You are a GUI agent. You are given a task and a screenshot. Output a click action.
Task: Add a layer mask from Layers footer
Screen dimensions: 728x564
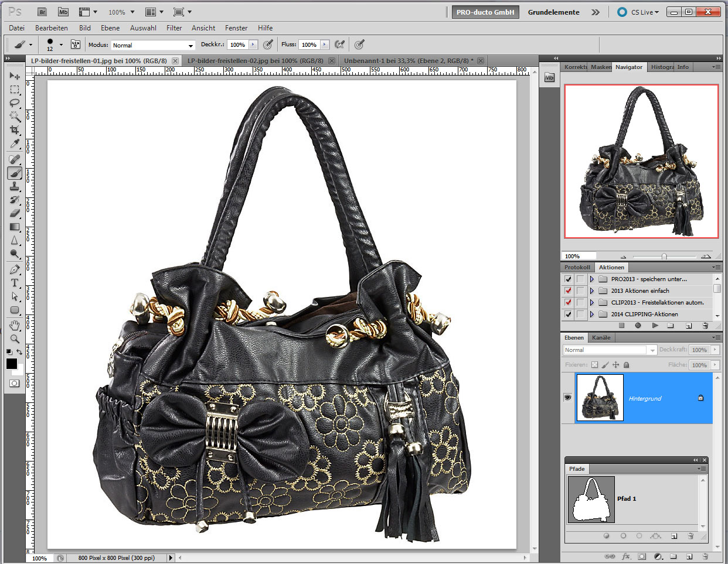pos(642,556)
